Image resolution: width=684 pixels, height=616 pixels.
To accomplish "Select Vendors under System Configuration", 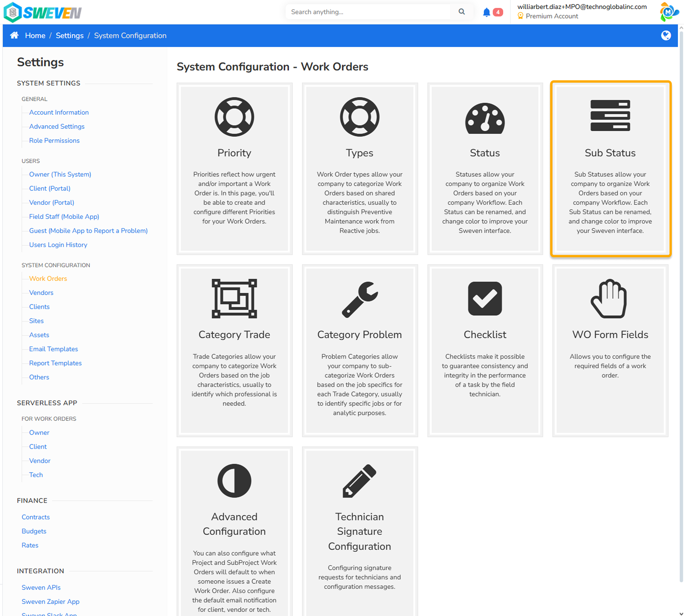I will pyautogui.click(x=41, y=292).
